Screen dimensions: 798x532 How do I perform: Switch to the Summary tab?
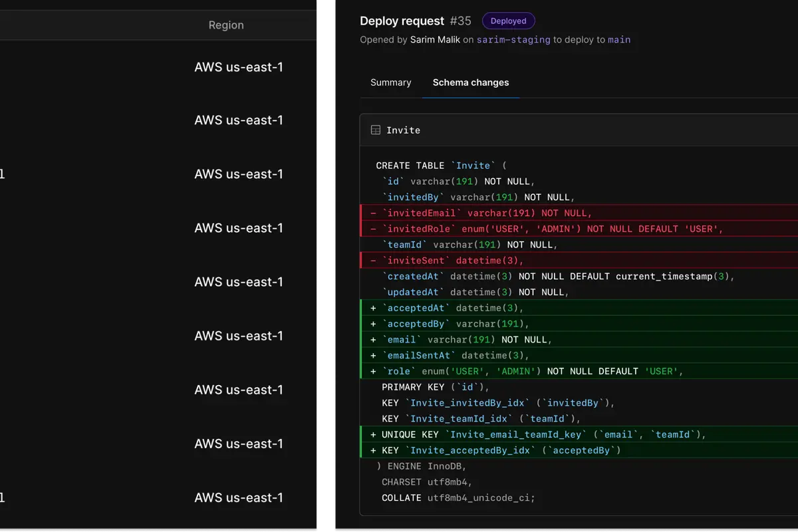click(390, 82)
